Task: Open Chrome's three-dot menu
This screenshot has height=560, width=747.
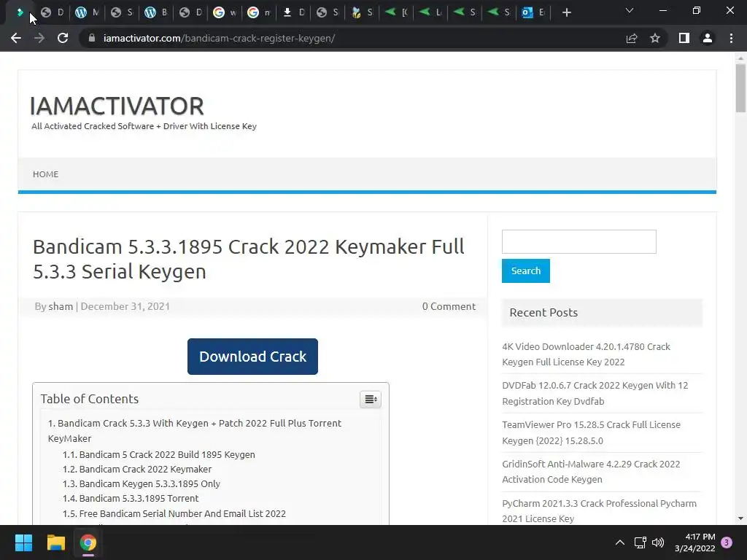Action: coord(731,38)
